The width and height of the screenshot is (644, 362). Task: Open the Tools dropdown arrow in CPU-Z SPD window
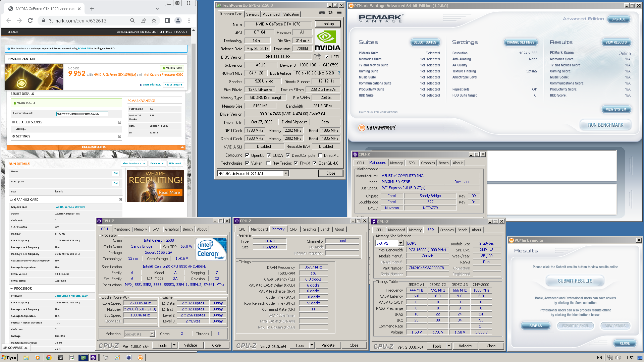(x=449, y=346)
